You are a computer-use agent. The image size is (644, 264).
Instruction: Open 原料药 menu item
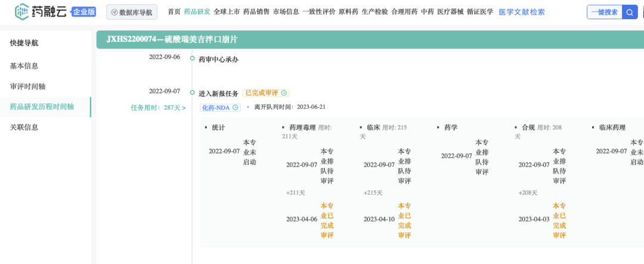(348, 12)
